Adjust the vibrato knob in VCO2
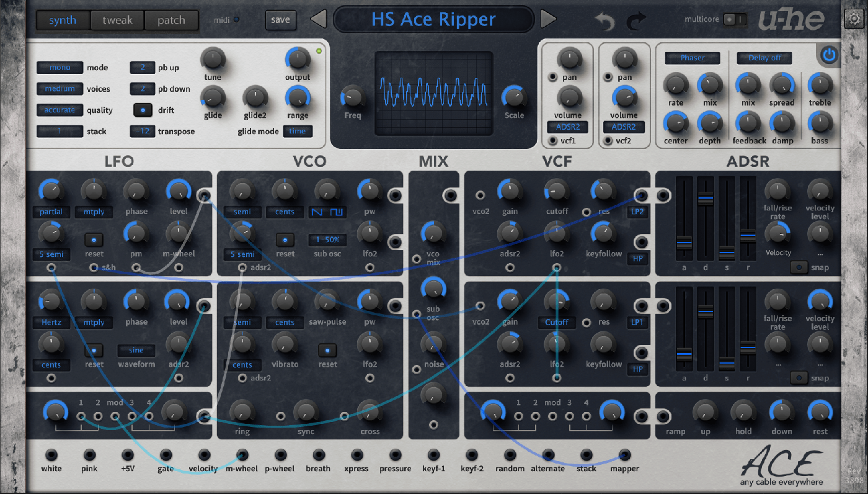Image resolution: width=868 pixels, height=494 pixels. click(x=284, y=344)
